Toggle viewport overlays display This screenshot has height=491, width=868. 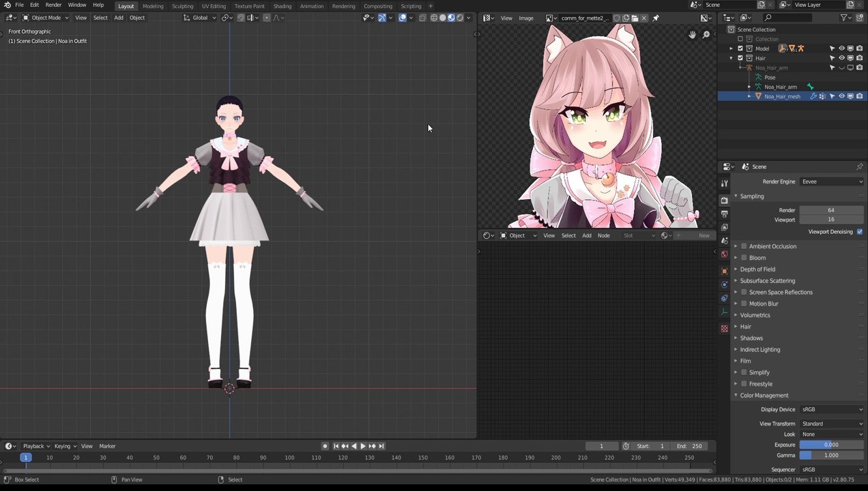(403, 18)
